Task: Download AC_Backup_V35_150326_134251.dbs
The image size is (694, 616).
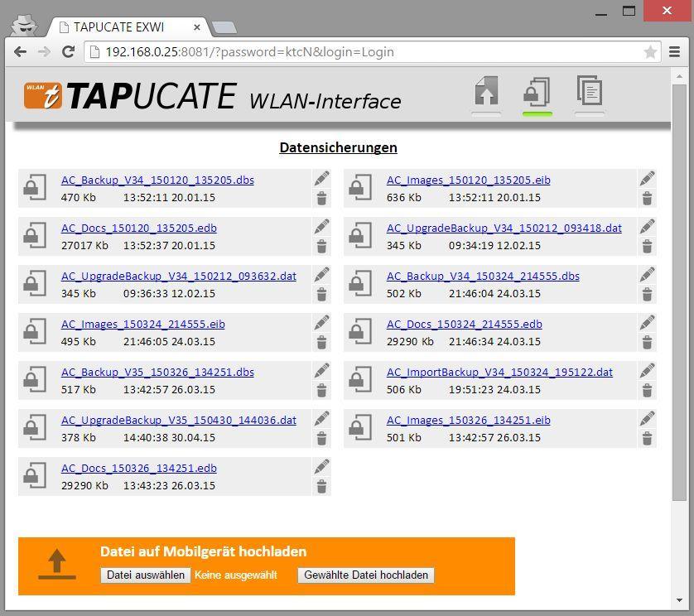Action: (157, 373)
